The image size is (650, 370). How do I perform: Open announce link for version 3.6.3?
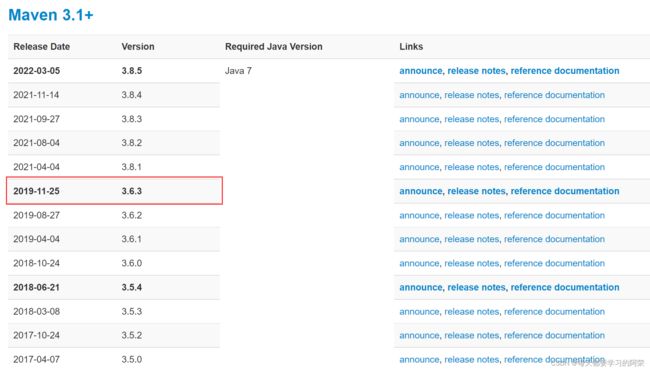pos(421,191)
